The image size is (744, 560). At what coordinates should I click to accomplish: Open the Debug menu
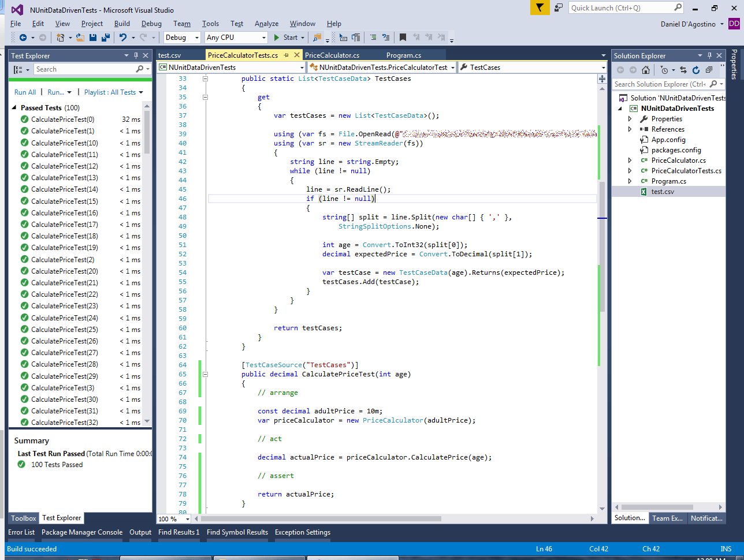[151, 24]
